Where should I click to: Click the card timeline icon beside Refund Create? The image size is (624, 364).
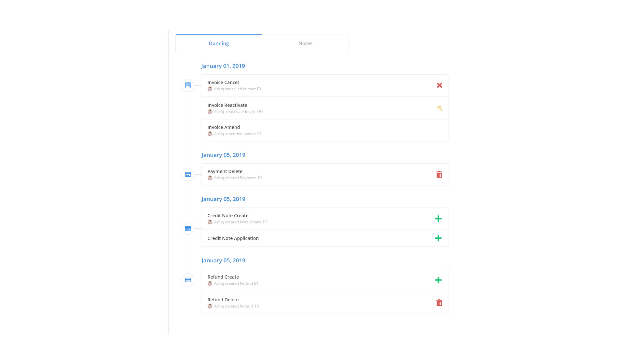(188, 280)
